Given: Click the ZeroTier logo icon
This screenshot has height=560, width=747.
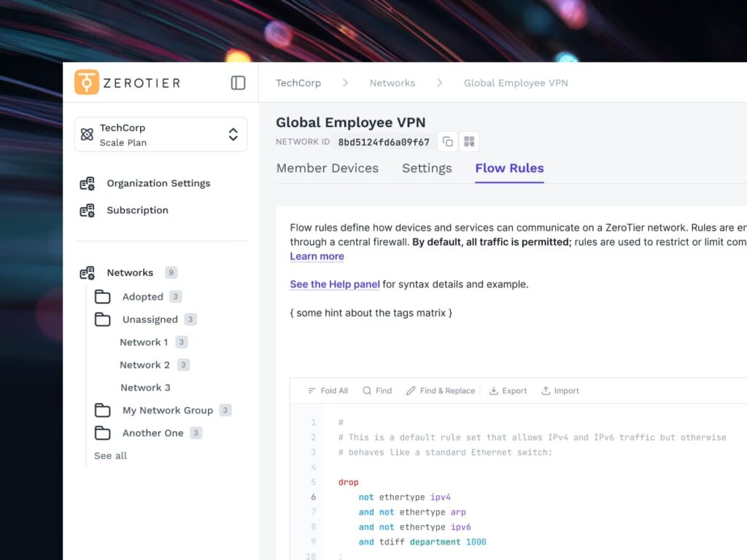Looking at the screenshot, I should [86, 82].
